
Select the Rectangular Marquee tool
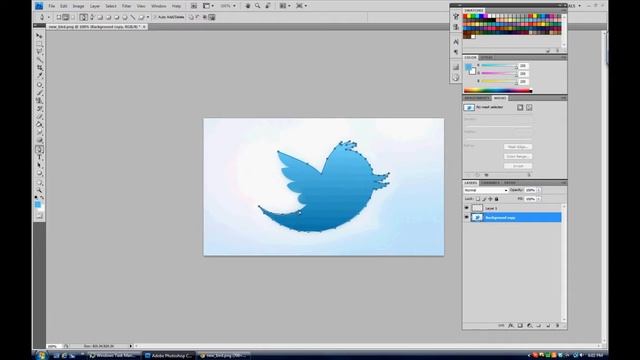point(39,44)
